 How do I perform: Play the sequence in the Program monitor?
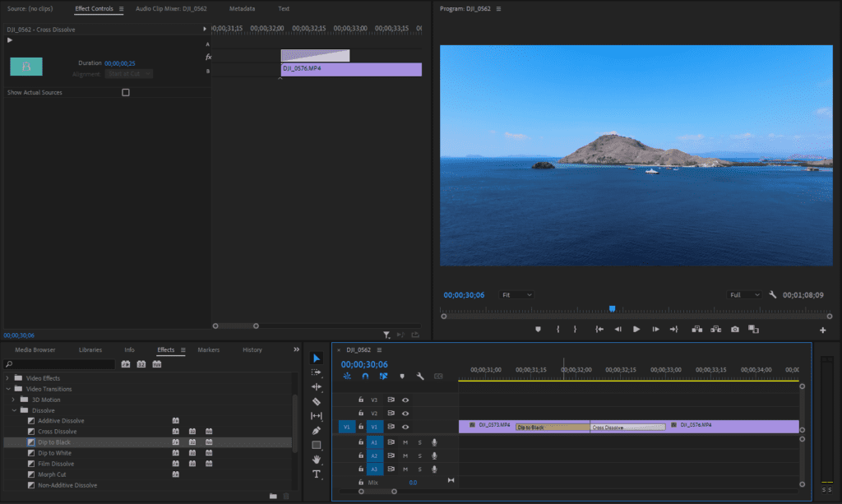pyautogui.click(x=636, y=329)
